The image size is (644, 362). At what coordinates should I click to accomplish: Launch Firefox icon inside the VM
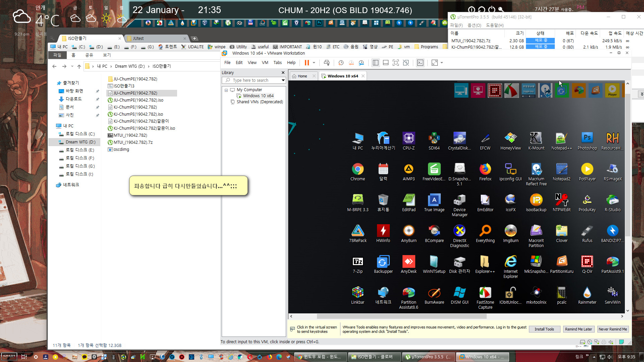click(x=485, y=172)
